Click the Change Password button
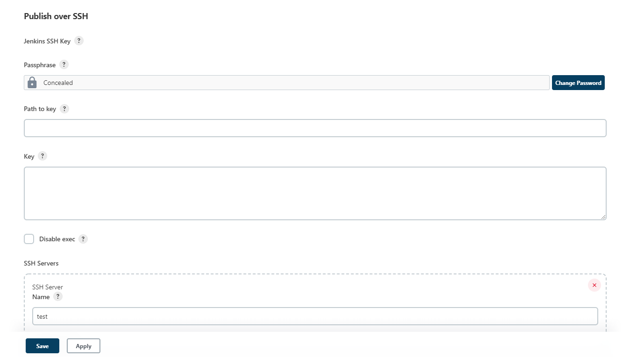The image size is (644, 357). (x=578, y=83)
